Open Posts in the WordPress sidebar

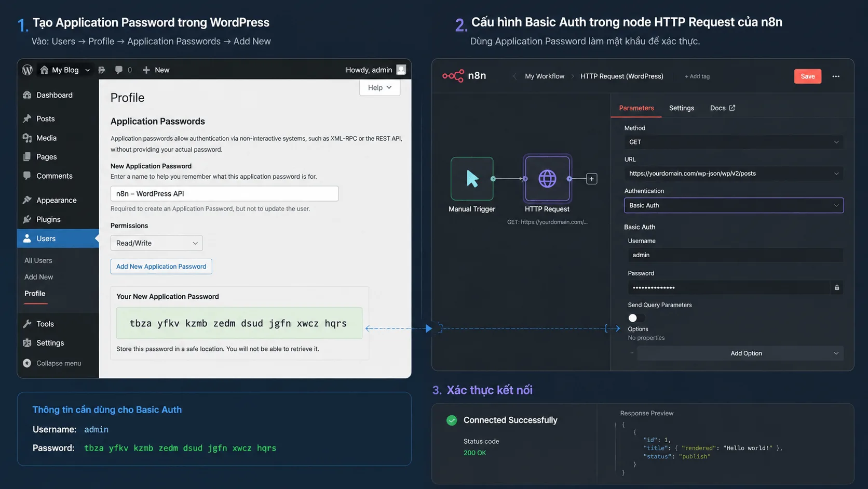click(45, 118)
